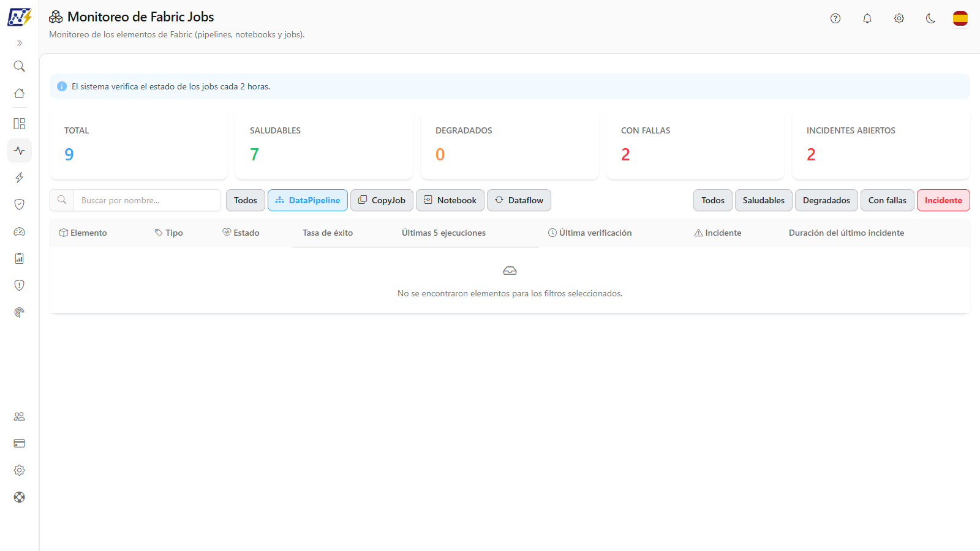
Task: Focus the 'Buscar por nombre...' search field
Action: pyautogui.click(x=147, y=200)
